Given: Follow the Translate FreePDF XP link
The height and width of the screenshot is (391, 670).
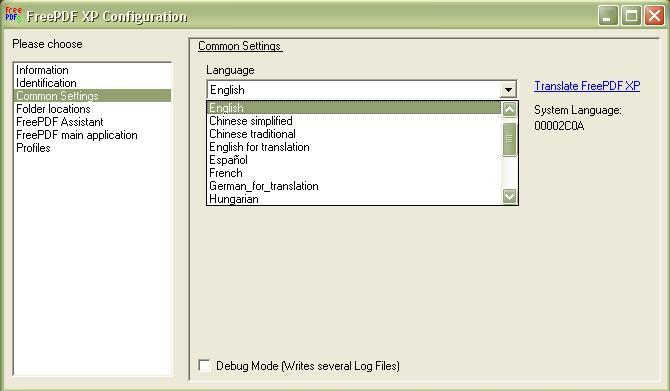Looking at the screenshot, I should click(x=587, y=86).
